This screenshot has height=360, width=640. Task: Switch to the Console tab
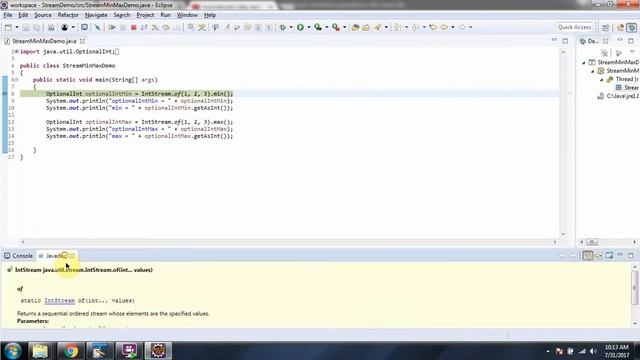coord(19,256)
